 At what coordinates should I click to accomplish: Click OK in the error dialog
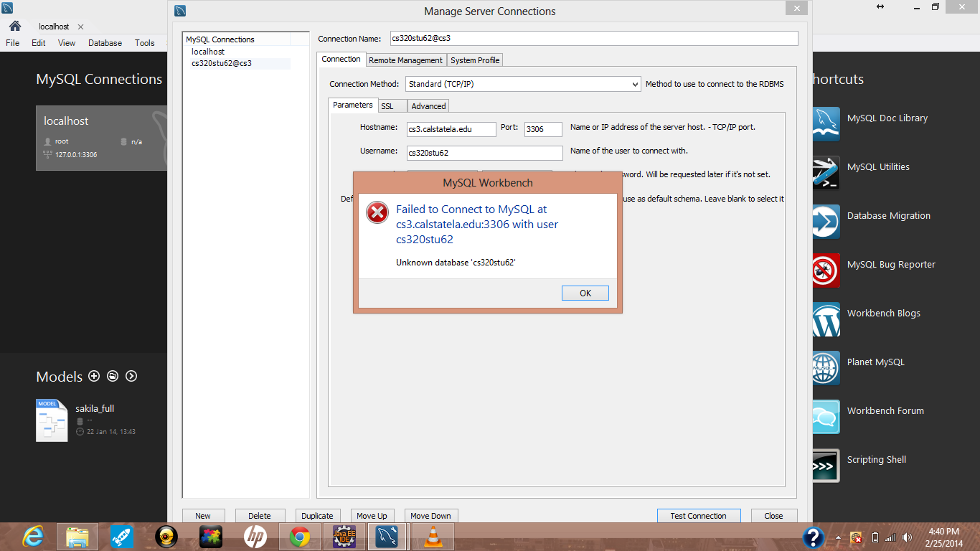(585, 293)
